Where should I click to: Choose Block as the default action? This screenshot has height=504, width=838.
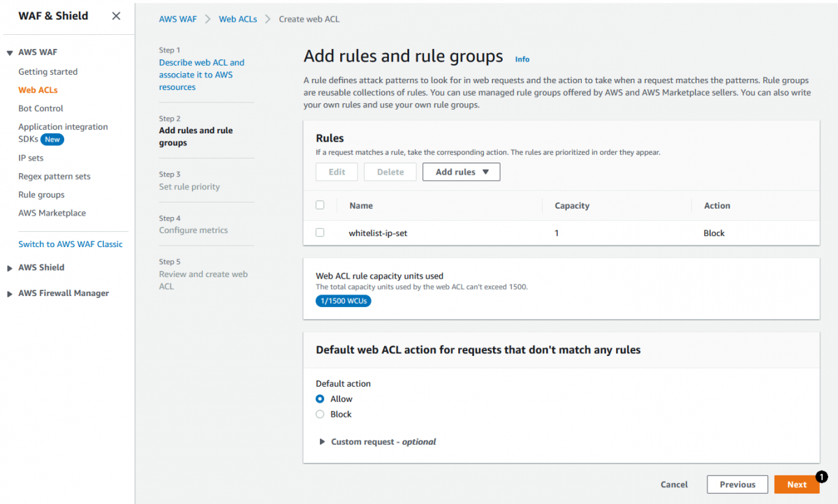pyautogui.click(x=321, y=414)
